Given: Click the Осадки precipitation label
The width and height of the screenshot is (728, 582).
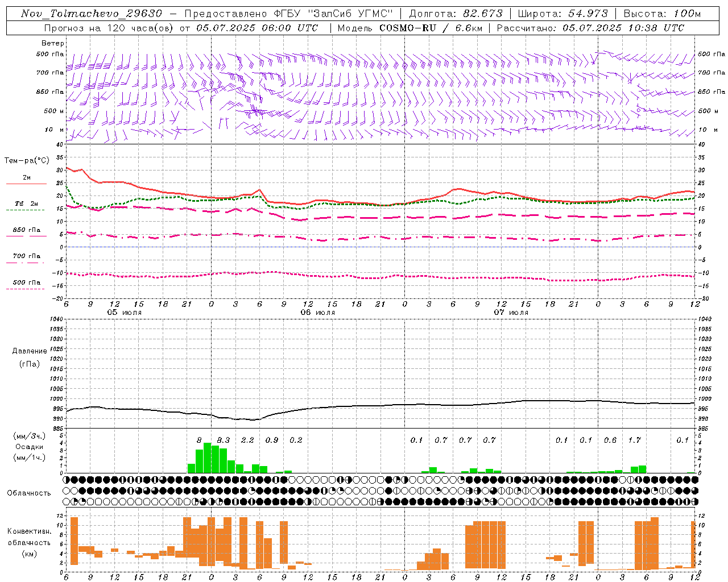Looking at the screenshot, I should [x=29, y=447].
